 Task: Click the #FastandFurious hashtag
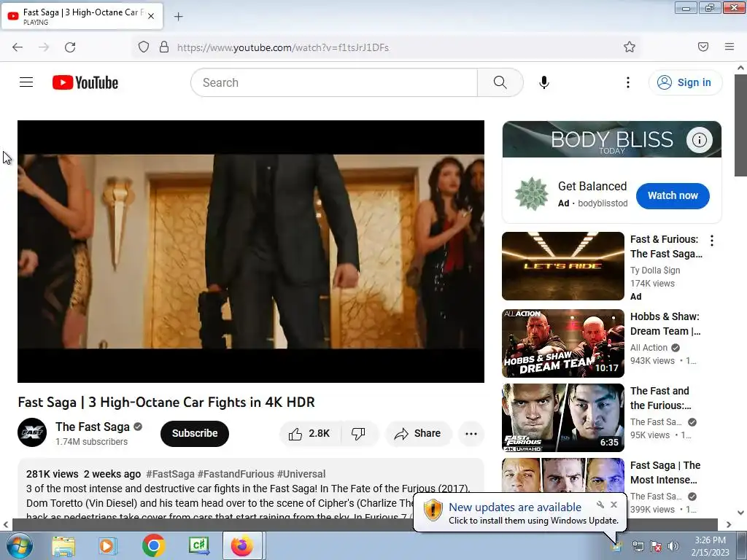236,474
